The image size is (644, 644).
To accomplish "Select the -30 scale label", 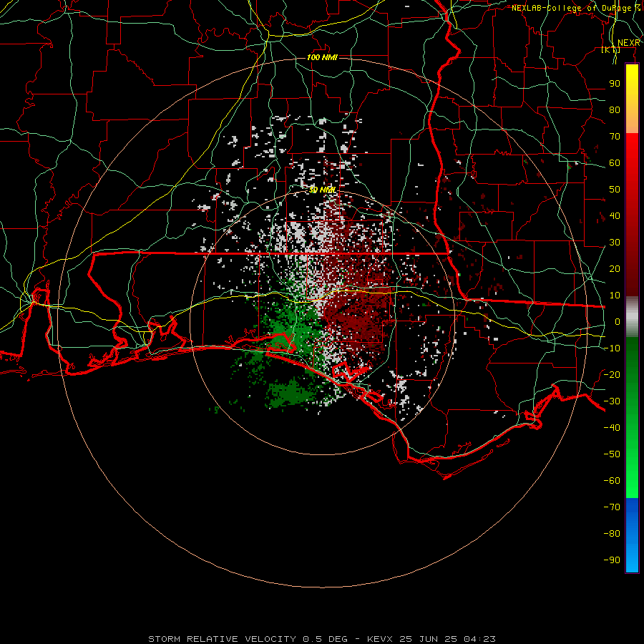I will pyautogui.click(x=612, y=401).
